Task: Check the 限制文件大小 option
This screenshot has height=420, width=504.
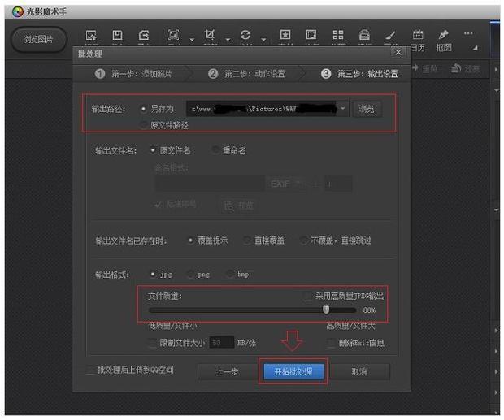Action: pos(154,343)
